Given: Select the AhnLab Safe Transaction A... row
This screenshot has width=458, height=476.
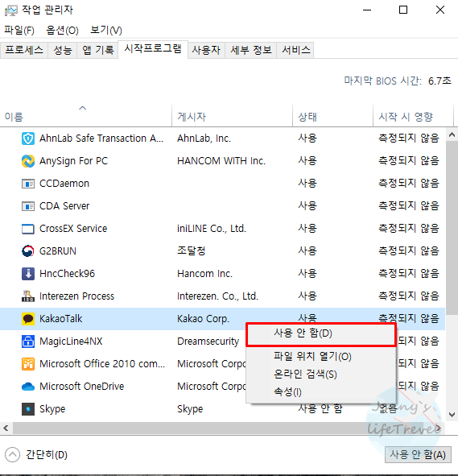Looking at the screenshot, I should (x=222, y=139).
